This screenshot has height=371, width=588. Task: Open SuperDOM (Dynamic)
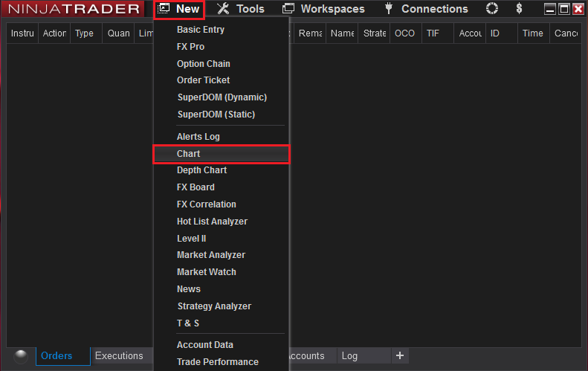tap(222, 97)
